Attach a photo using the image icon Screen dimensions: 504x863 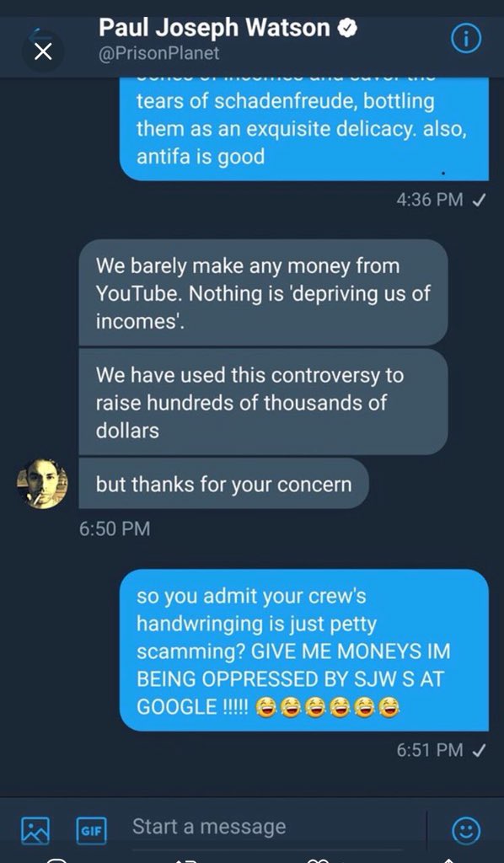pos(35,829)
